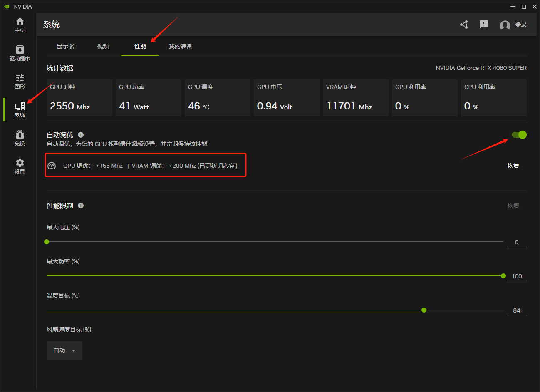This screenshot has height=392, width=540.
Task: Click the share icon in header
Action: point(464,25)
